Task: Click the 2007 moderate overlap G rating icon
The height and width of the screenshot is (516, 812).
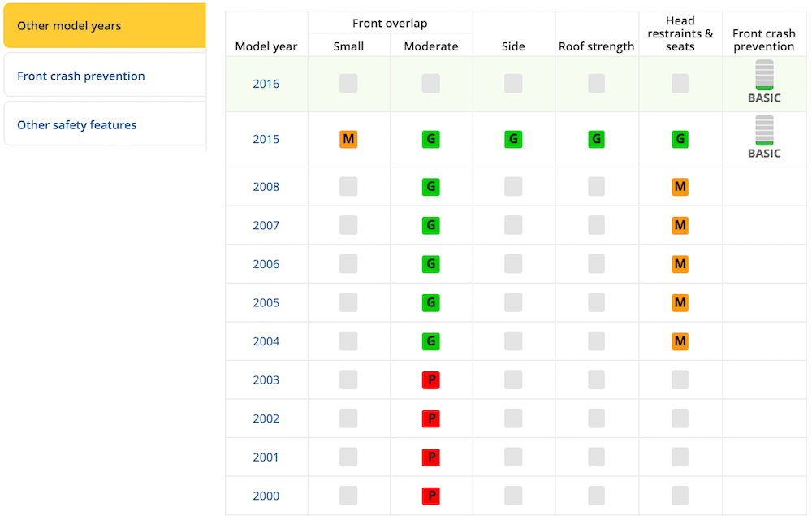Action: [x=431, y=225]
